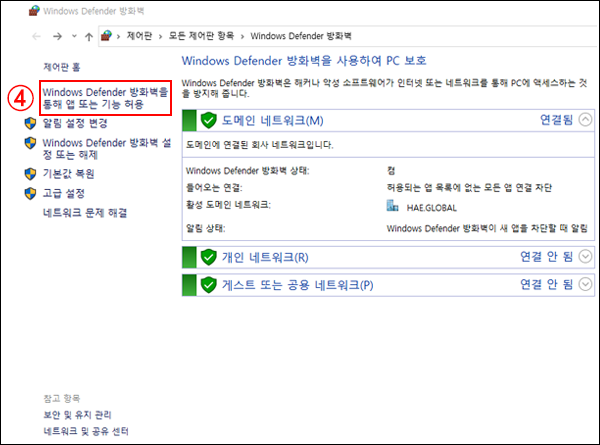Click shield icon beside 방화벽 설정 또는 해제
This screenshot has height=445, width=600.
[x=30, y=143]
